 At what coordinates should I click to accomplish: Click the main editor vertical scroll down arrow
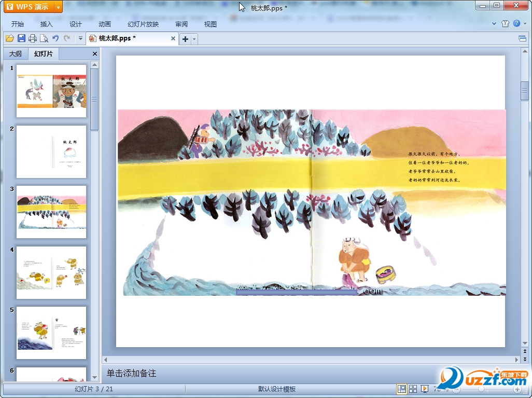[525, 343]
